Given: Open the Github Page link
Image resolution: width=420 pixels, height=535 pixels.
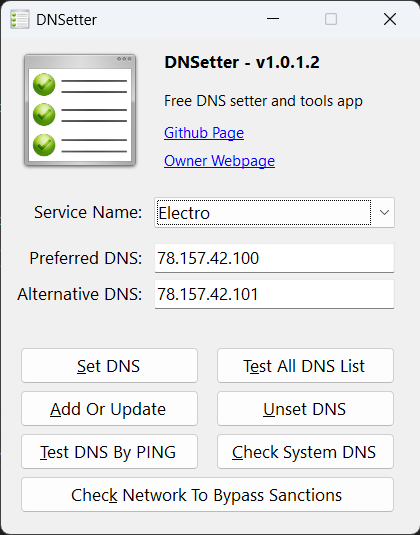Looking at the screenshot, I should (204, 133).
